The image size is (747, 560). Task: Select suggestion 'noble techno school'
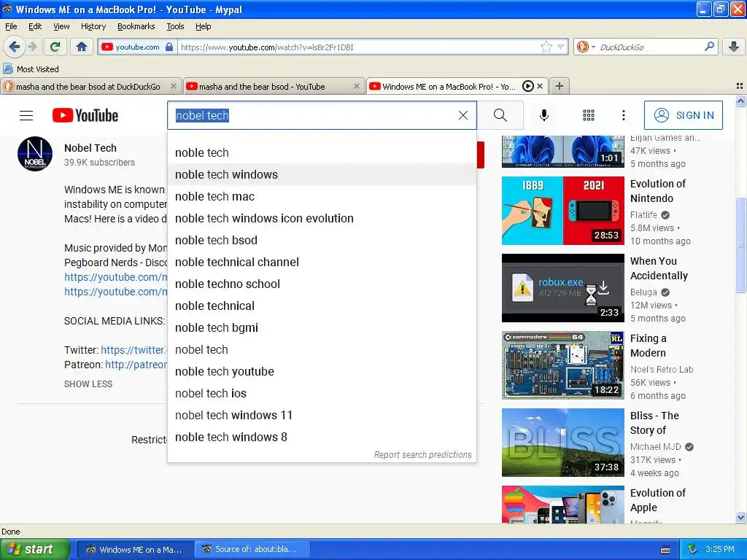pyautogui.click(x=322, y=284)
